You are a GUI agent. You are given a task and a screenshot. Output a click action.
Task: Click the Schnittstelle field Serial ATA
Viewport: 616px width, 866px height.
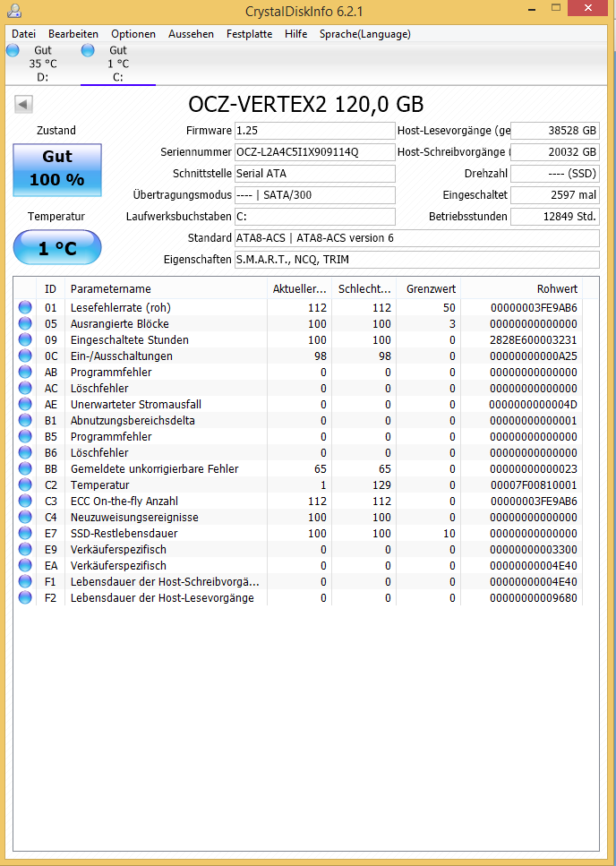(314, 174)
